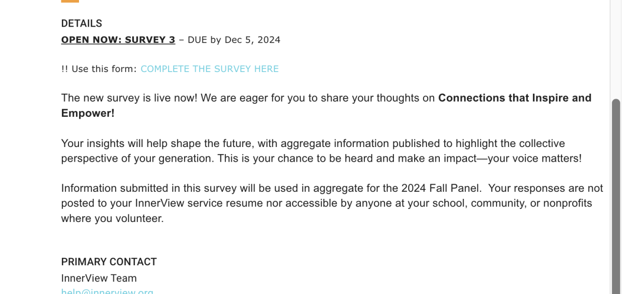Open the COMPLETE THE SURVEY HERE link
Screen dimensions: 644x294
click(x=209, y=69)
